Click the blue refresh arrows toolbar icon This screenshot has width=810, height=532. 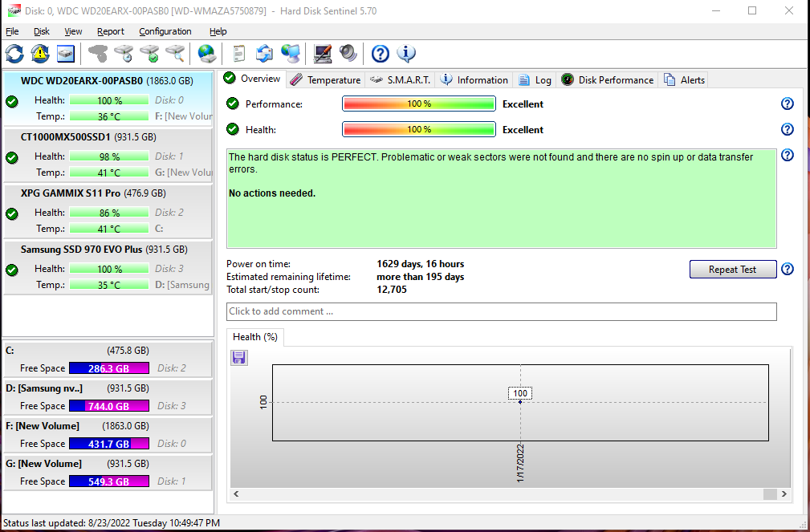(14, 54)
